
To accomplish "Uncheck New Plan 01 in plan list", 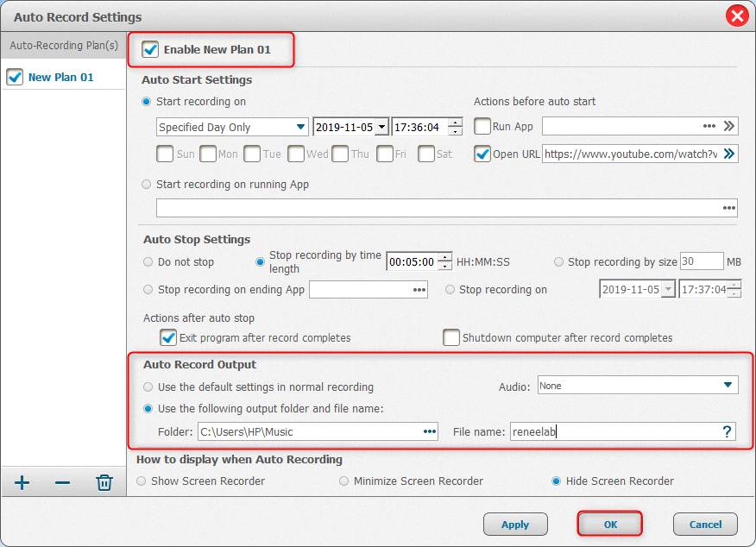I will 15,77.
